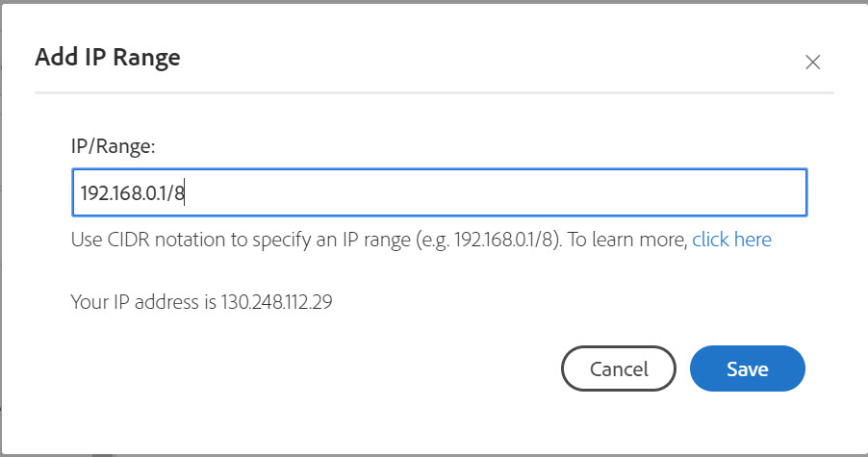Click the divider line below the title
The image size is (868, 457).
(433, 93)
